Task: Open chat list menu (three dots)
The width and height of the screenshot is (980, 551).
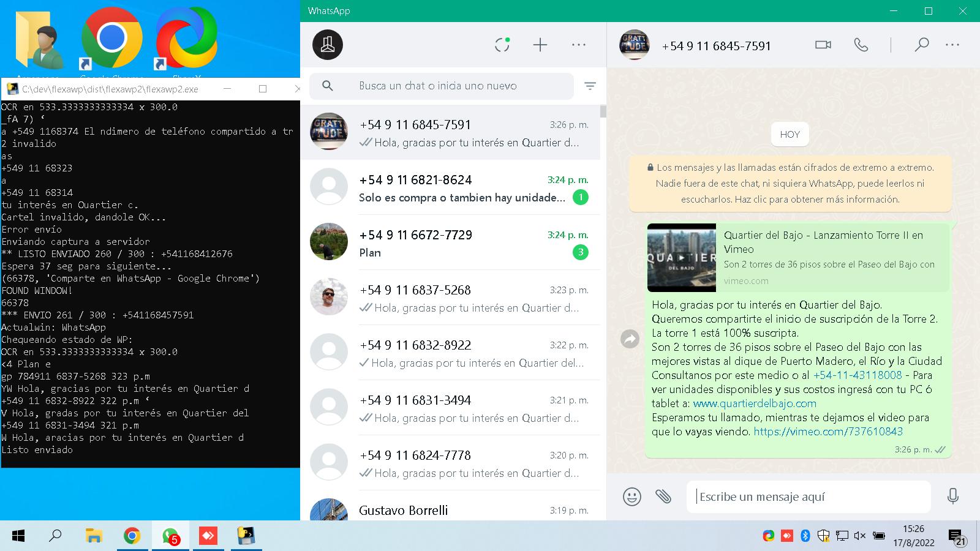Action: 579,45
